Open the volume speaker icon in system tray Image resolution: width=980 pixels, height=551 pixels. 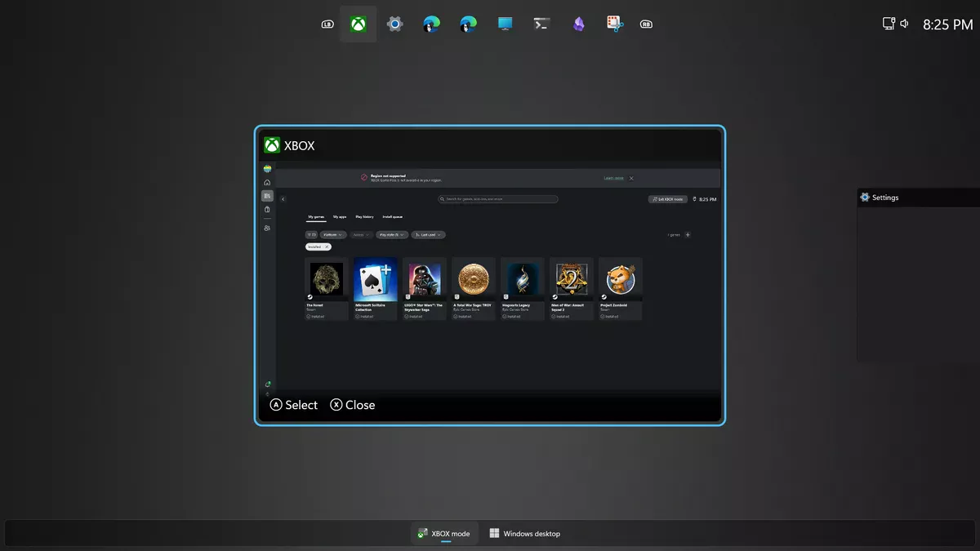point(905,24)
